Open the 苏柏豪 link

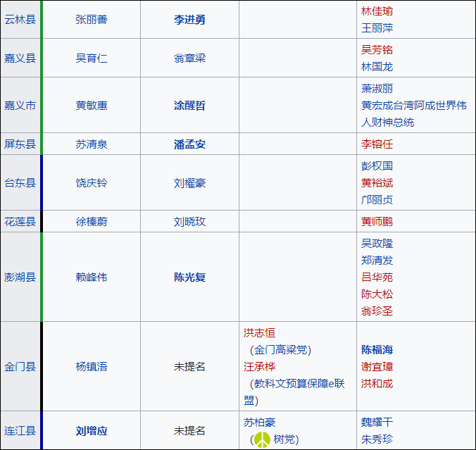(x=259, y=422)
